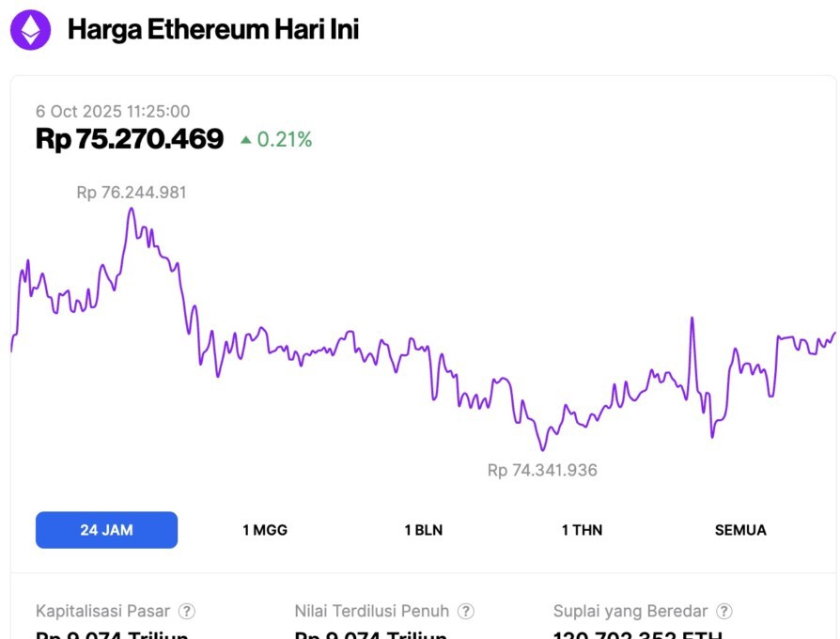Click the 6 Oct 2025 timestamp
The width and height of the screenshot is (840, 639).
pyautogui.click(x=113, y=112)
